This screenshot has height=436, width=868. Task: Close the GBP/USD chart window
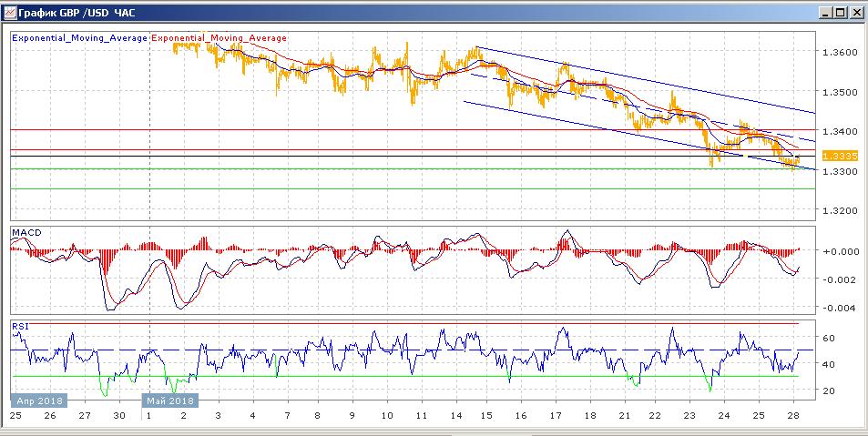(x=856, y=12)
